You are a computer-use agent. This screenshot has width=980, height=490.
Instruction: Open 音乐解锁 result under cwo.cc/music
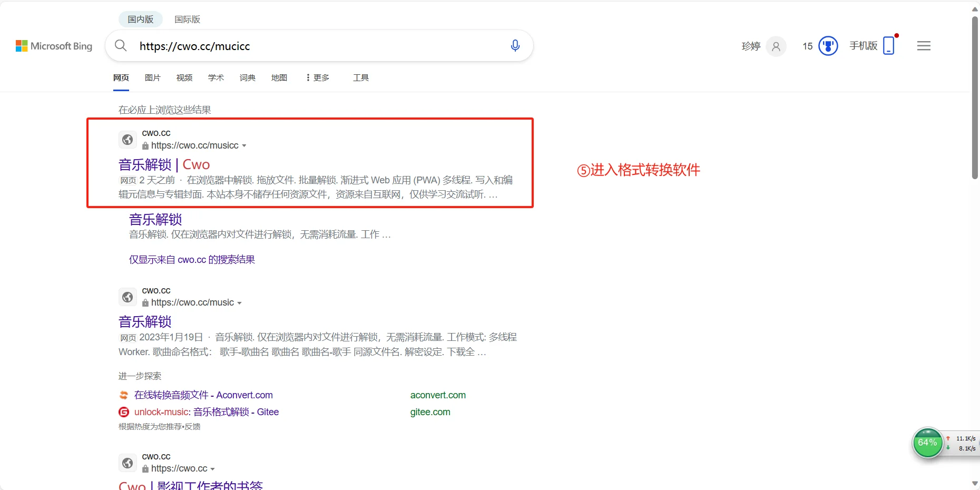click(x=145, y=321)
